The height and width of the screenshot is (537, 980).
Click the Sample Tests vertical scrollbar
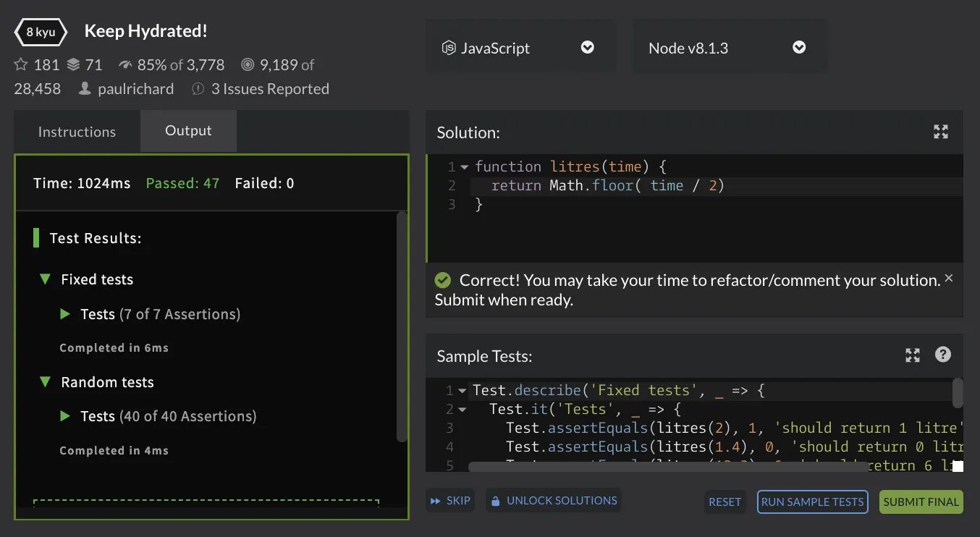(958, 393)
